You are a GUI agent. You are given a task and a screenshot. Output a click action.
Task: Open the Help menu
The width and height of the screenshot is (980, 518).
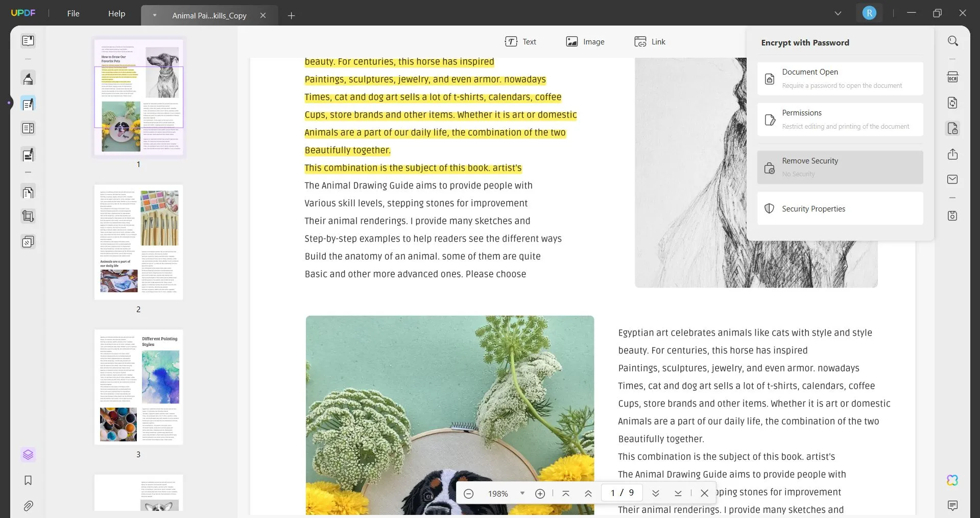pos(116,14)
